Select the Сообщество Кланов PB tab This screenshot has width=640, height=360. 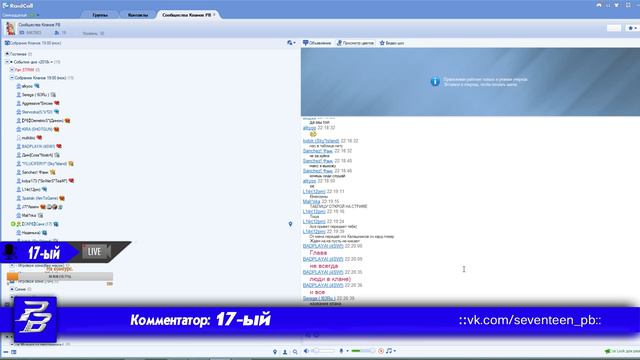pos(186,15)
